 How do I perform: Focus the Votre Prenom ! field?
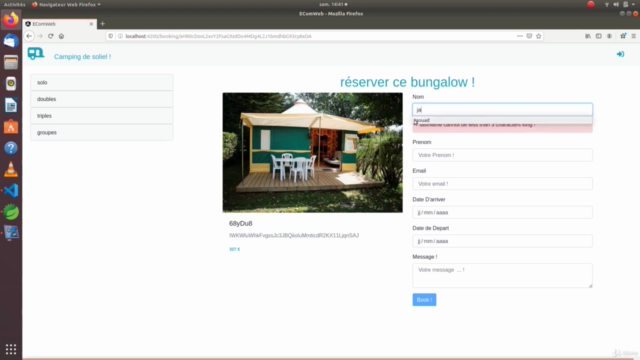click(x=502, y=155)
